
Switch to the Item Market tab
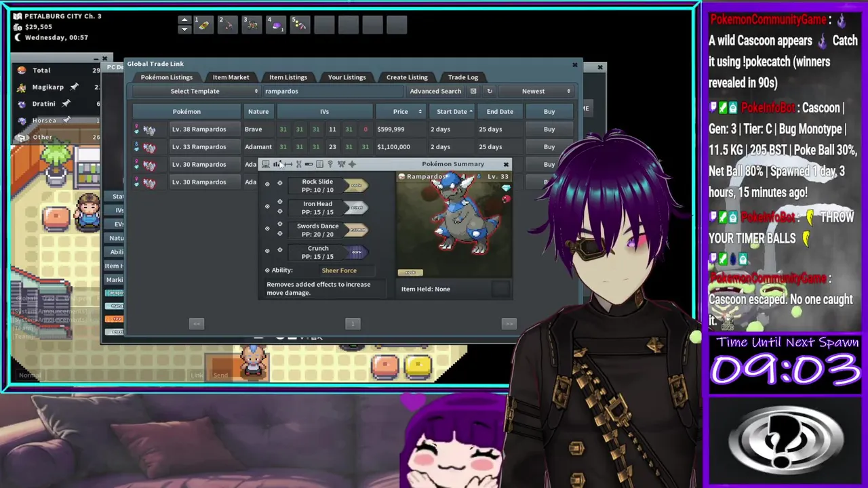[x=231, y=77]
